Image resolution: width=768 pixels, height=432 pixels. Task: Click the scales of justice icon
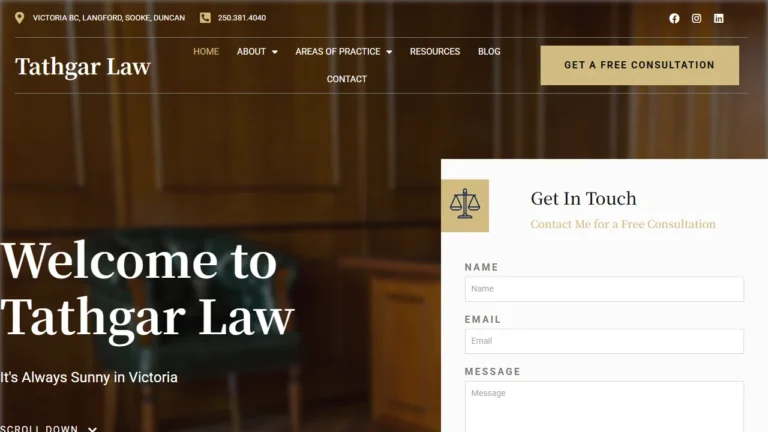click(465, 205)
